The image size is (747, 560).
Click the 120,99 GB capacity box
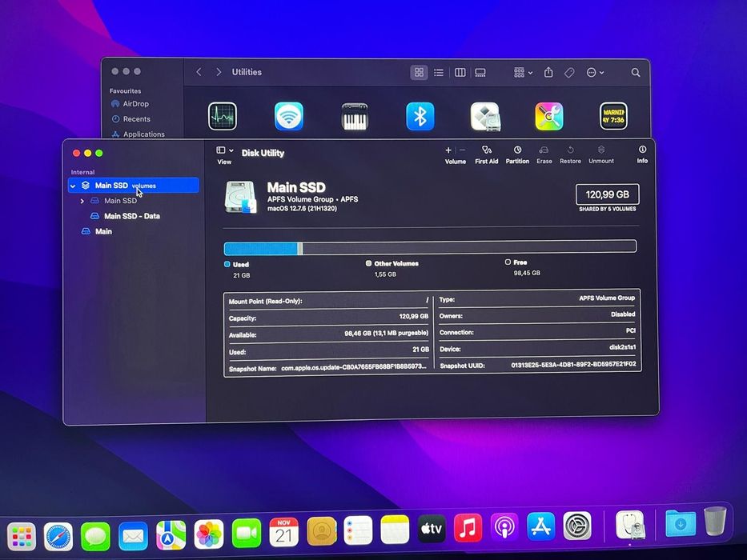(608, 194)
